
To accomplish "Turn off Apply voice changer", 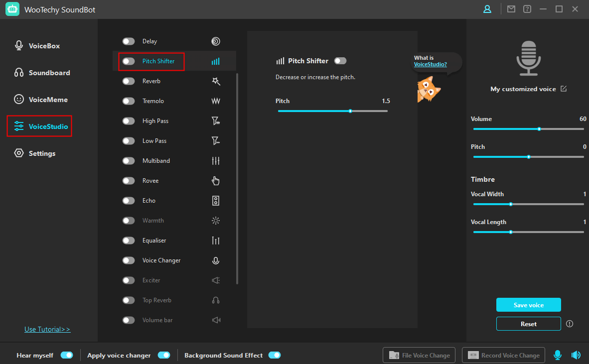I will 164,355.
